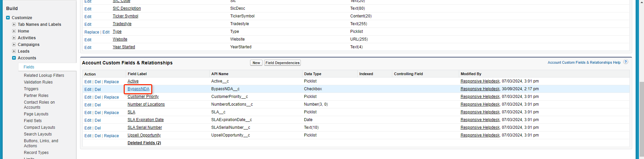Viewport: 644px width, 159px height.
Task: Edit the Customer Priority field
Action: [x=88, y=97]
